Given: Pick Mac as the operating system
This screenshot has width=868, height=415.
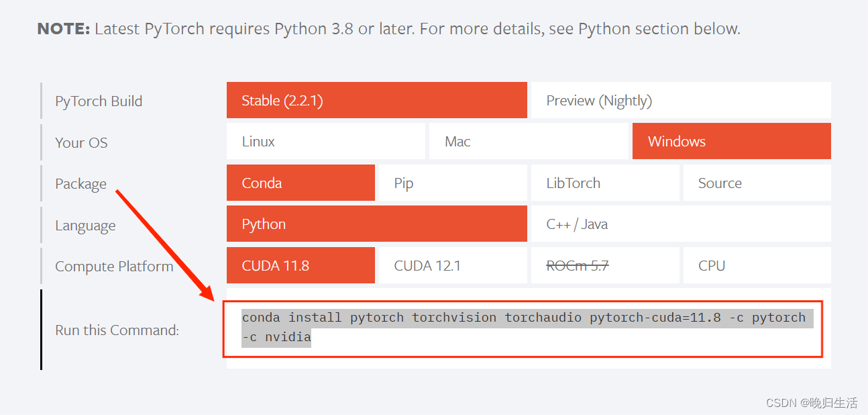Looking at the screenshot, I should pyautogui.click(x=529, y=141).
